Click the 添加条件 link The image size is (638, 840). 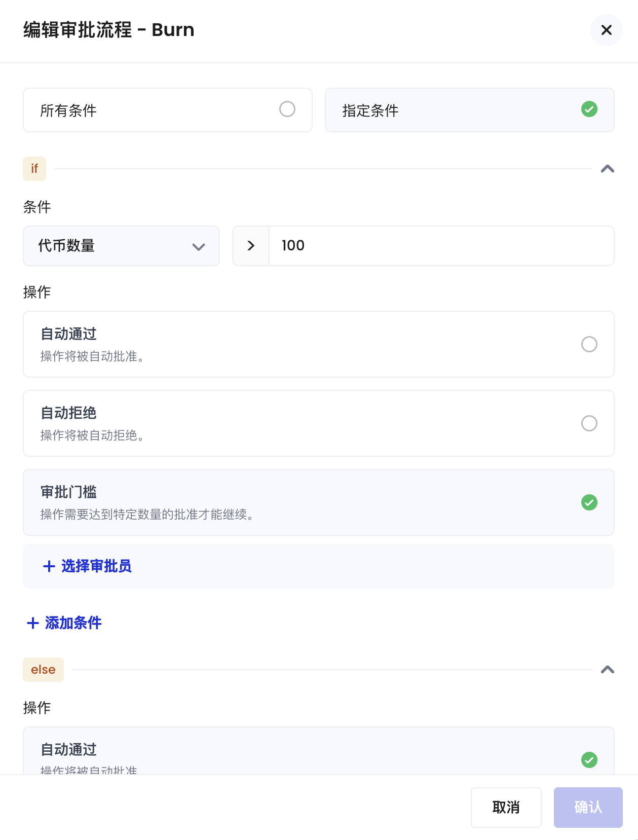73,623
